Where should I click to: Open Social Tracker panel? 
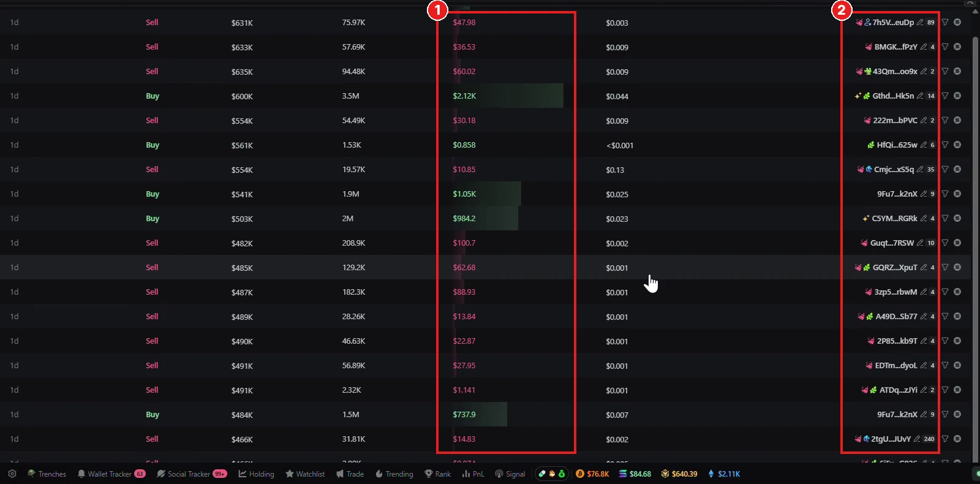pyautogui.click(x=192, y=474)
